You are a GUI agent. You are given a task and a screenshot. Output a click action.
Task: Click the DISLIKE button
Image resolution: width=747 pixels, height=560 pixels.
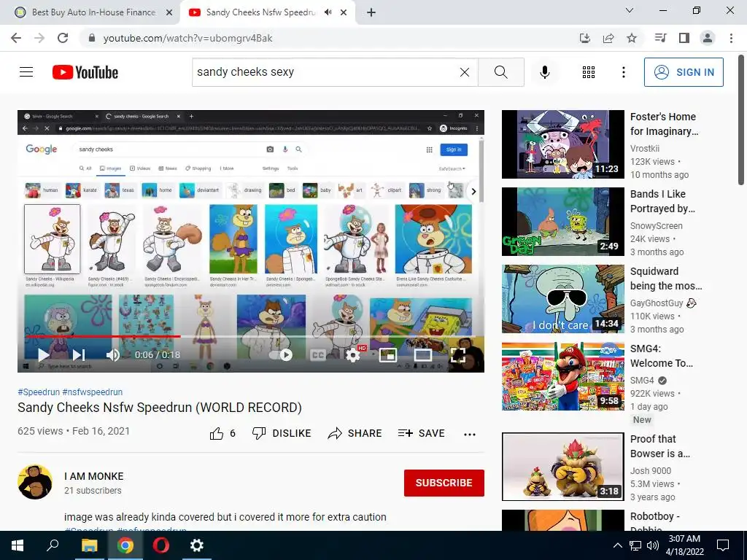click(x=281, y=433)
